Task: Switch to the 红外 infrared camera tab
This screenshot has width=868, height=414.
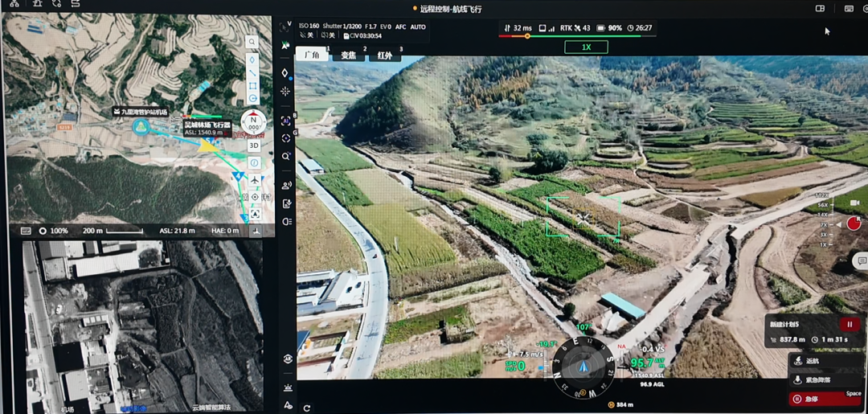Action: tap(385, 55)
